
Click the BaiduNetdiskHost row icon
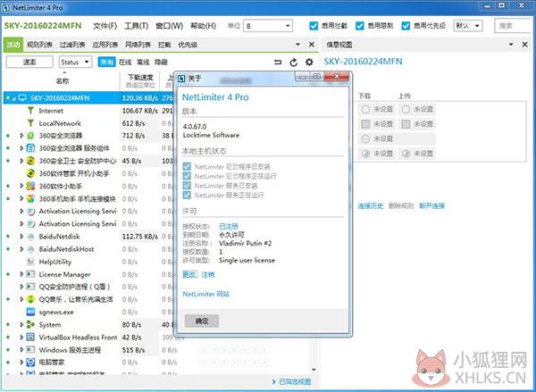point(30,249)
